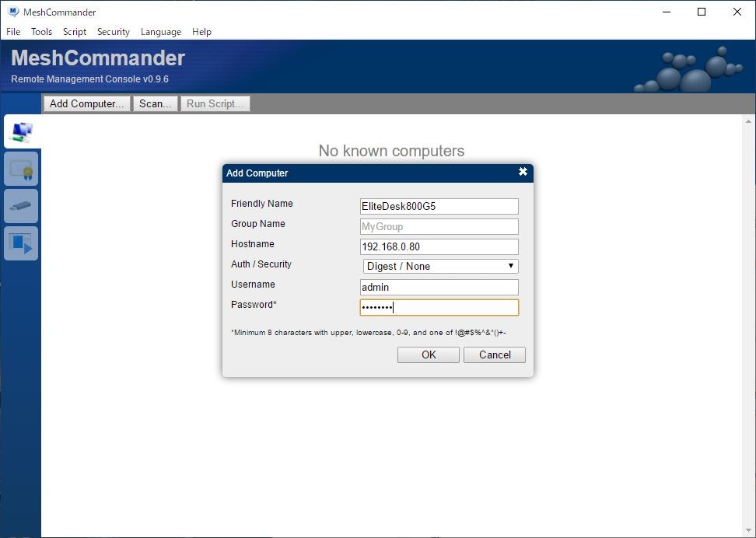
Task: Open the Script menu
Action: pos(75,32)
